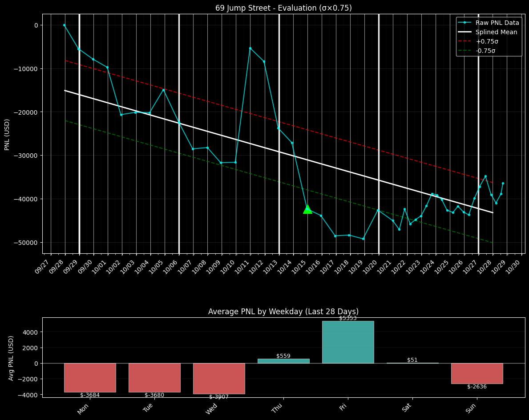Select the Monday bar in weekday chart

coord(90,377)
